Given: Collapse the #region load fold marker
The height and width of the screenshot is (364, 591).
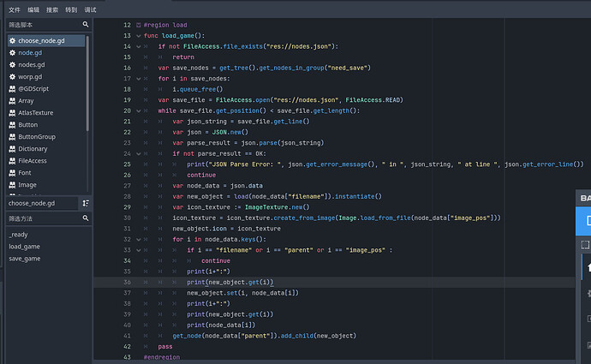Looking at the screenshot, I should (x=138, y=25).
